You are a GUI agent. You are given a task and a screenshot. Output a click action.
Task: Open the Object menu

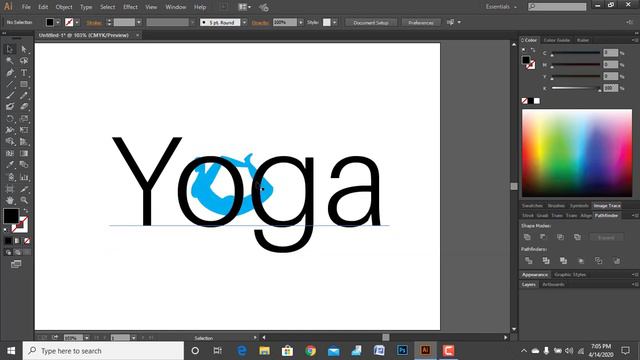point(64,7)
